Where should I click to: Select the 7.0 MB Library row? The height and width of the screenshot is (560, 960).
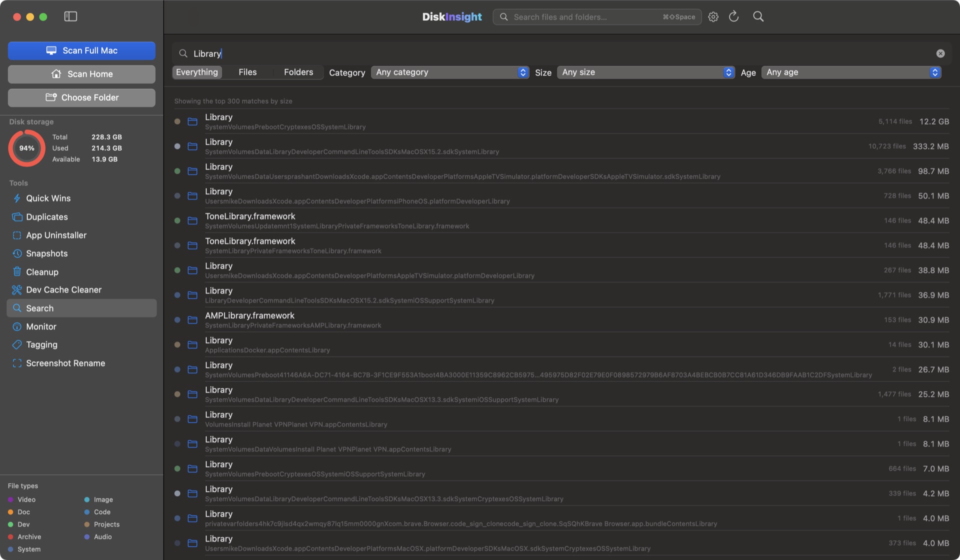click(x=561, y=469)
